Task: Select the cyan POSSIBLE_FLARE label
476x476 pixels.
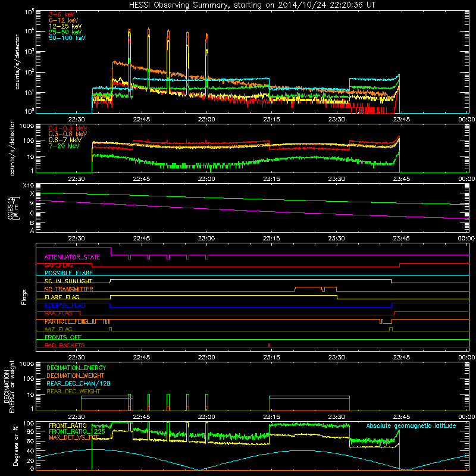Action: pyautogui.click(x=68, y=273)
